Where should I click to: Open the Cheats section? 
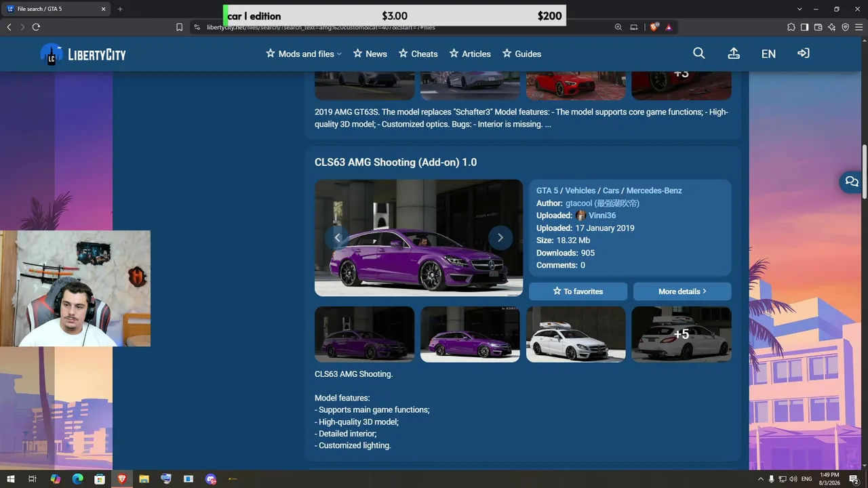pyautogui.click(x=418, y=54)
